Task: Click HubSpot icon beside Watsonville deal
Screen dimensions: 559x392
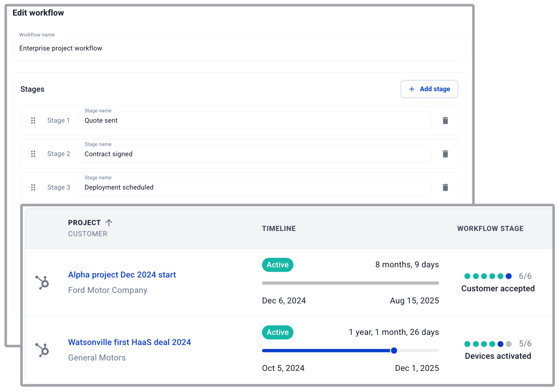Action: [x=42, y=350]
